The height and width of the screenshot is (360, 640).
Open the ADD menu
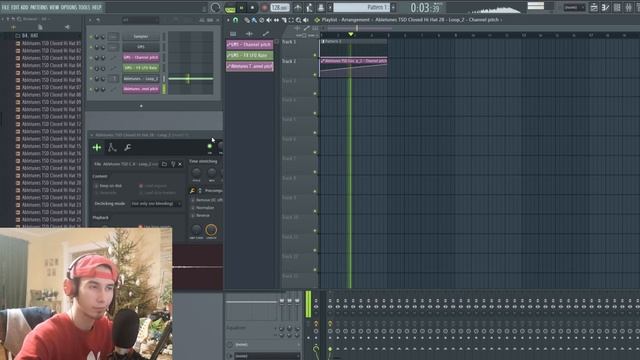click(x=24, y=7)
